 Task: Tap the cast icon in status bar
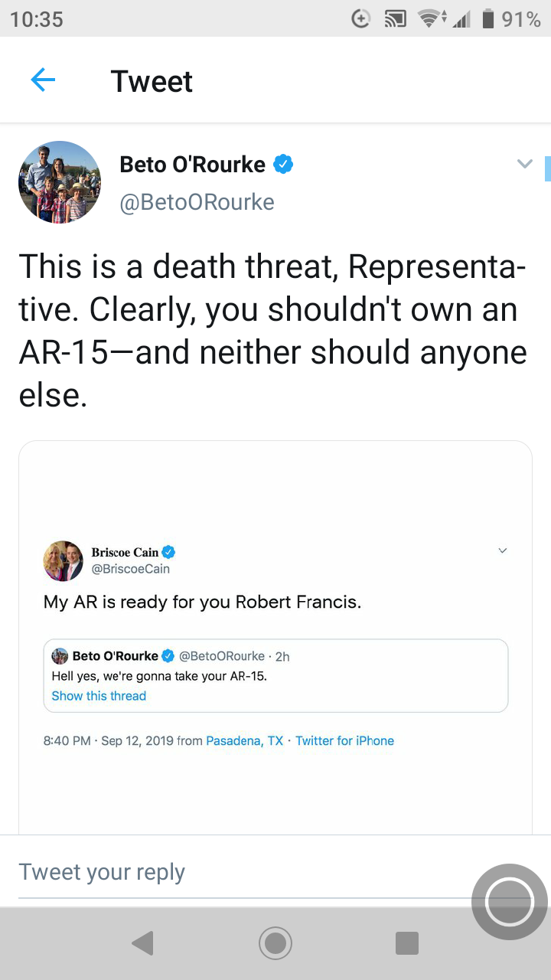(395, 19)
